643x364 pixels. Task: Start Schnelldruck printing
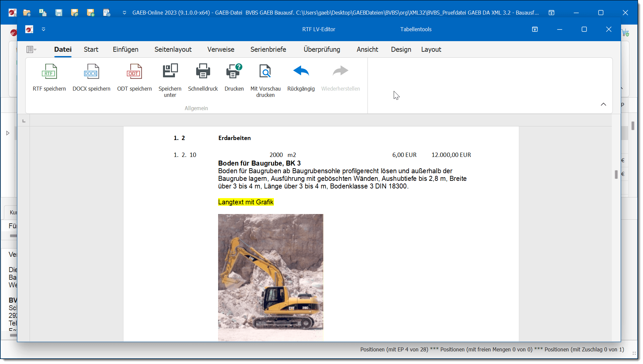pos(203,71)
